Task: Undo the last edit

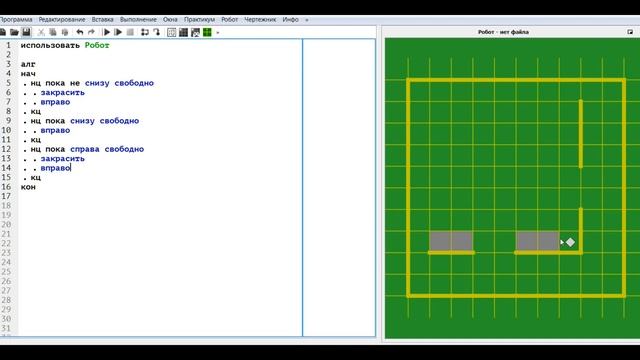Action: click(80, 32)
